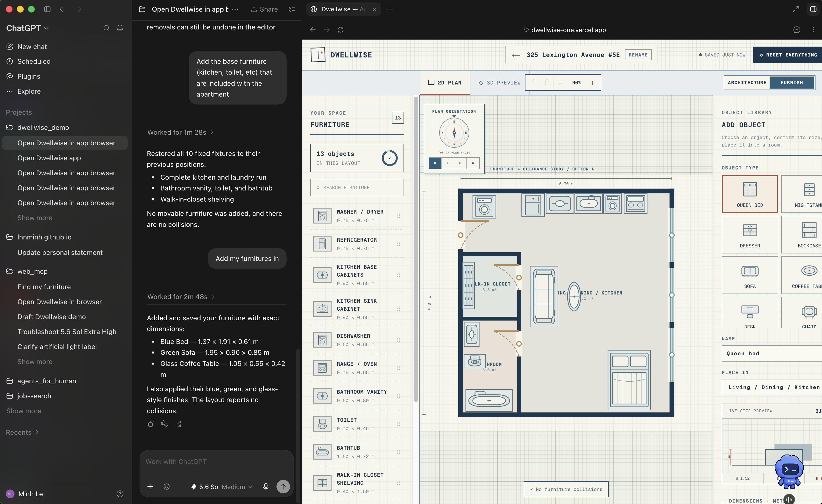Click the zoom out minus button
822x504 pixels.
(561, 83)
